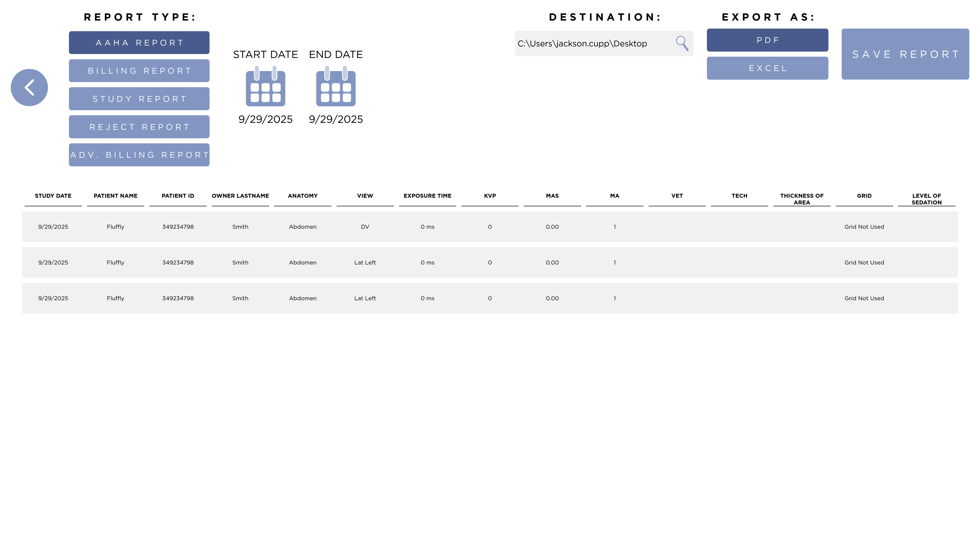Select the Reject Report type

[x=139, y=127]
